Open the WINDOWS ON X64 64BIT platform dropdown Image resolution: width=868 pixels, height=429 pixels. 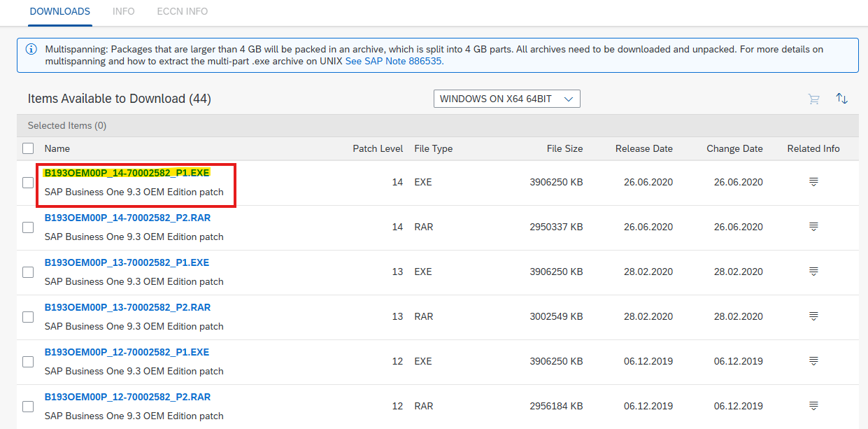507,99
